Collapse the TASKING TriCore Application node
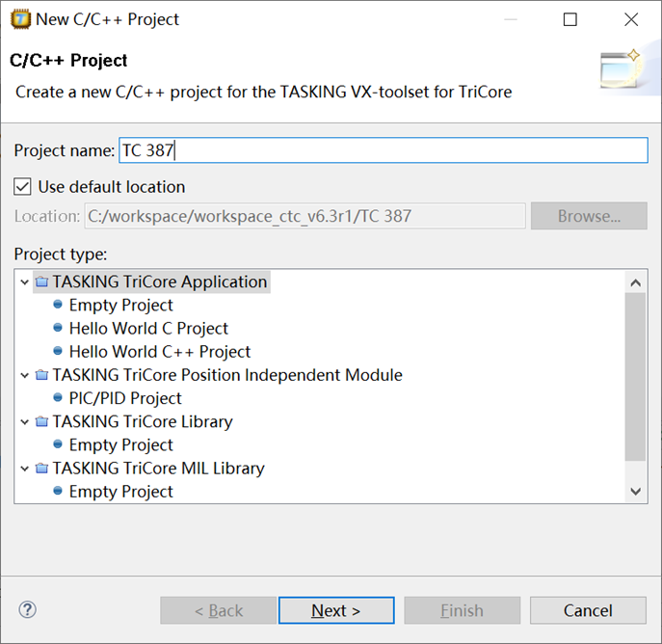662x644 pixels. click(24, 282)
